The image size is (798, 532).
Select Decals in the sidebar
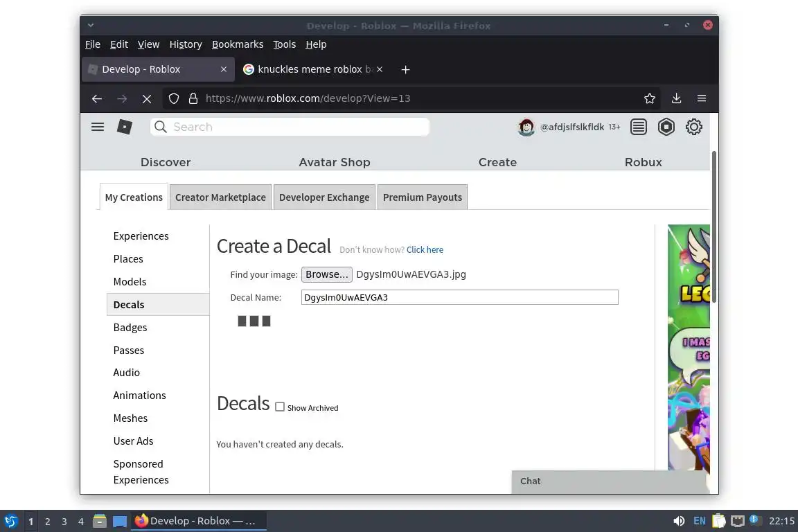click(x=158, y=304)
